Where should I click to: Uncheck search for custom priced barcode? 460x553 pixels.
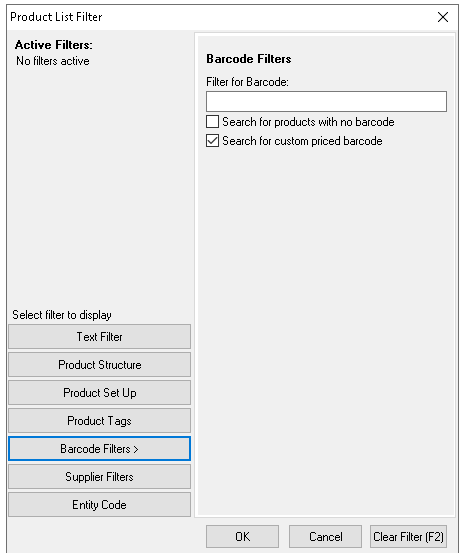(x=212, y=141)
